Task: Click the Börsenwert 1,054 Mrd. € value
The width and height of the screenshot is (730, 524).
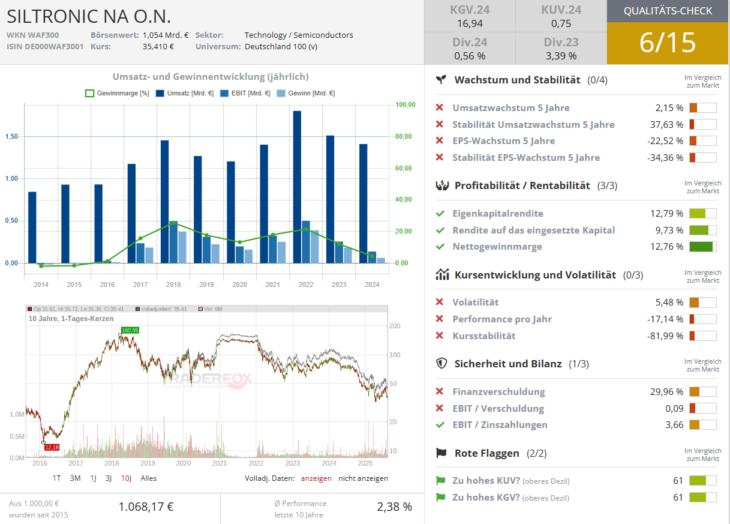Action: coord(165,35)
